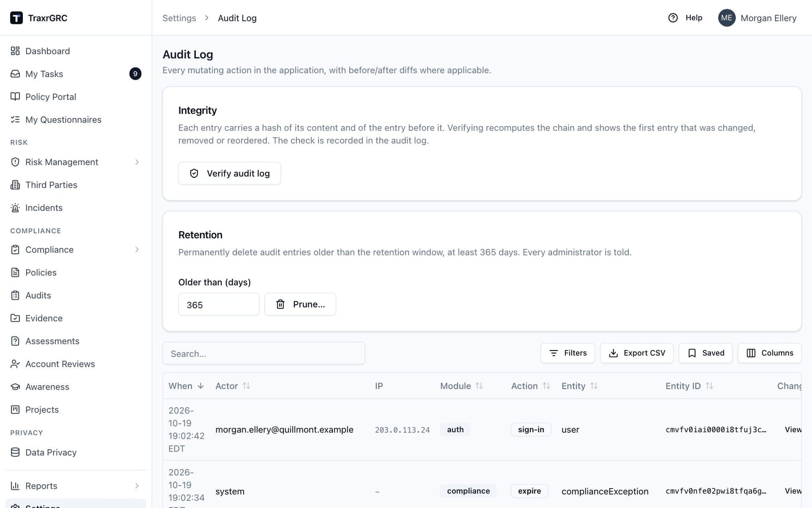Expand the Risk Management submenu chevron

[137, 162]
